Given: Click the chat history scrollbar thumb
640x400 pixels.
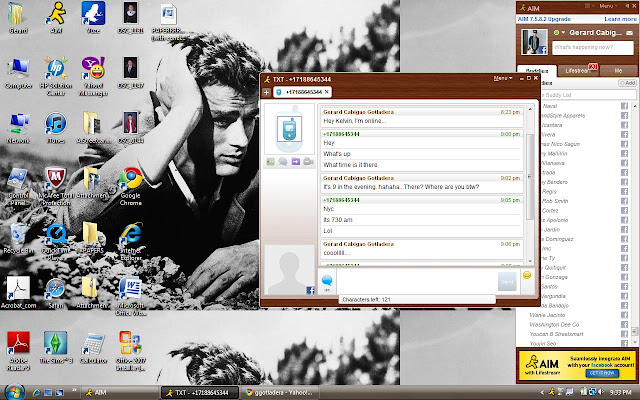Looking at the screenshot, I should coord(530,176).
